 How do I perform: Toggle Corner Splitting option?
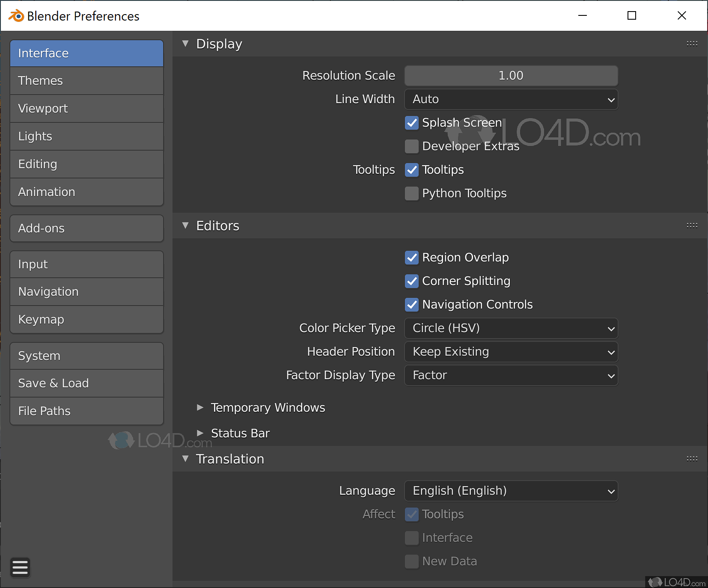point(412,281)
